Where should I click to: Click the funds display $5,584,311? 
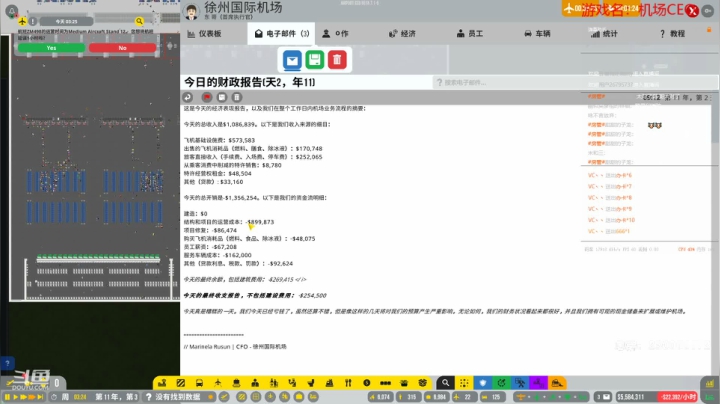click(633, 397)
